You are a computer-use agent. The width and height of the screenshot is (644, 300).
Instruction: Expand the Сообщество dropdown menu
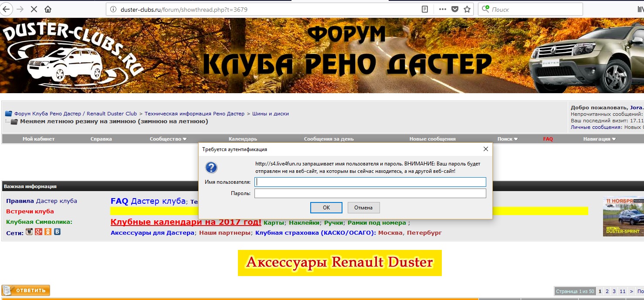click(168, 139)
